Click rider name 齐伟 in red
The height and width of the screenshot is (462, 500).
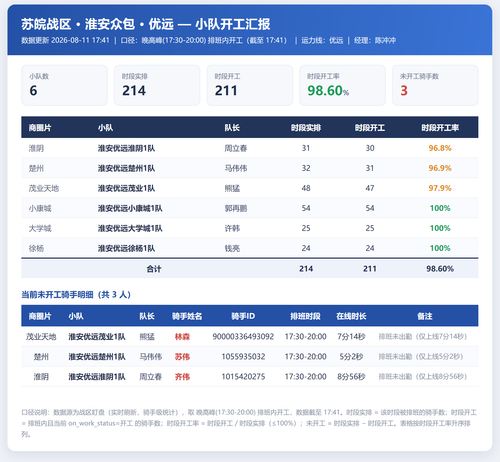pyautogui.click(x=182, y=377)
